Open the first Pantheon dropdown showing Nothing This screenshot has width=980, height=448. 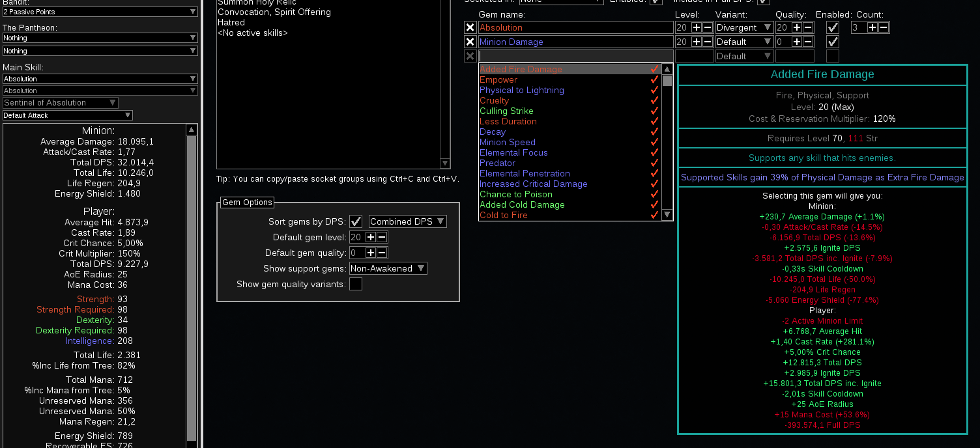click(100, 38)
